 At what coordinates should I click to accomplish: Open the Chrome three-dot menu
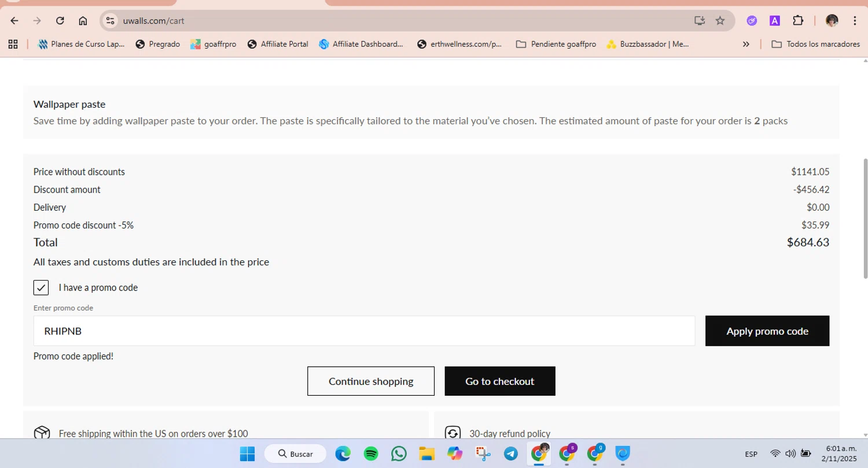point(855,21)
